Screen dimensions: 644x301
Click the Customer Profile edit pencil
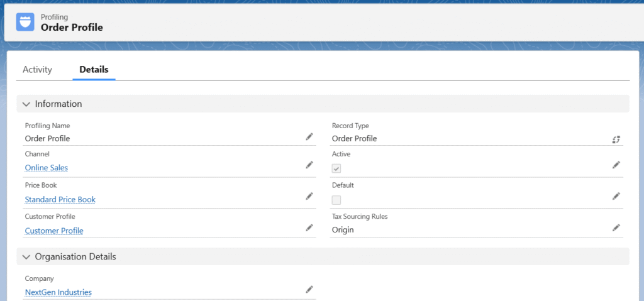point(309,227)
